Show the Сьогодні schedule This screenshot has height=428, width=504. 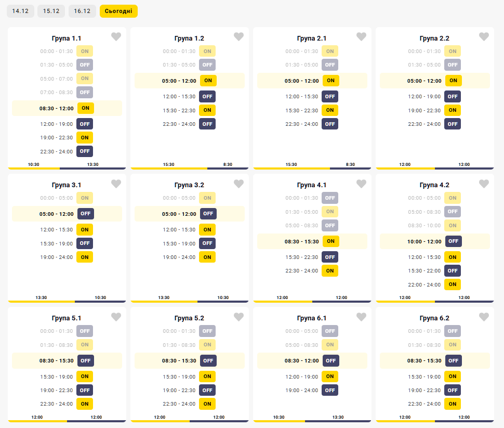(118, 11)
